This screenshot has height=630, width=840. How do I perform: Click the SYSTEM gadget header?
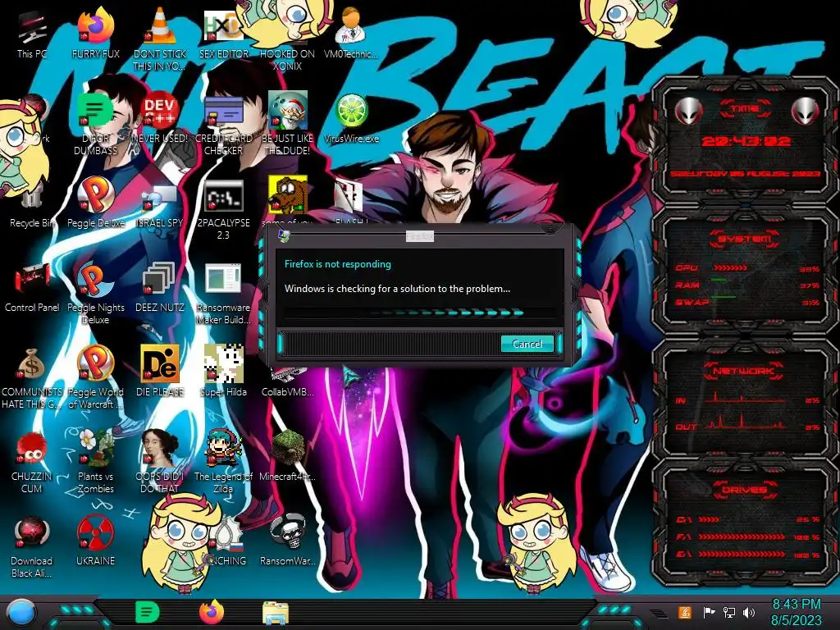745,239
